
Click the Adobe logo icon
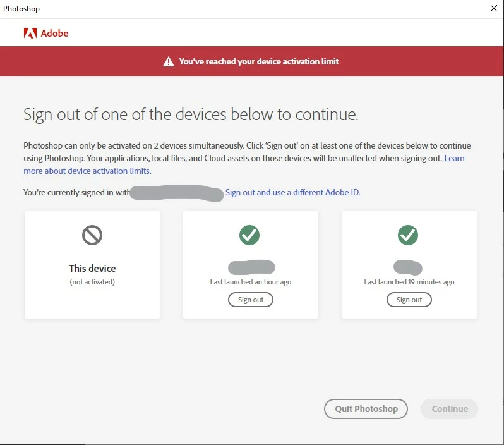point(30,33)
